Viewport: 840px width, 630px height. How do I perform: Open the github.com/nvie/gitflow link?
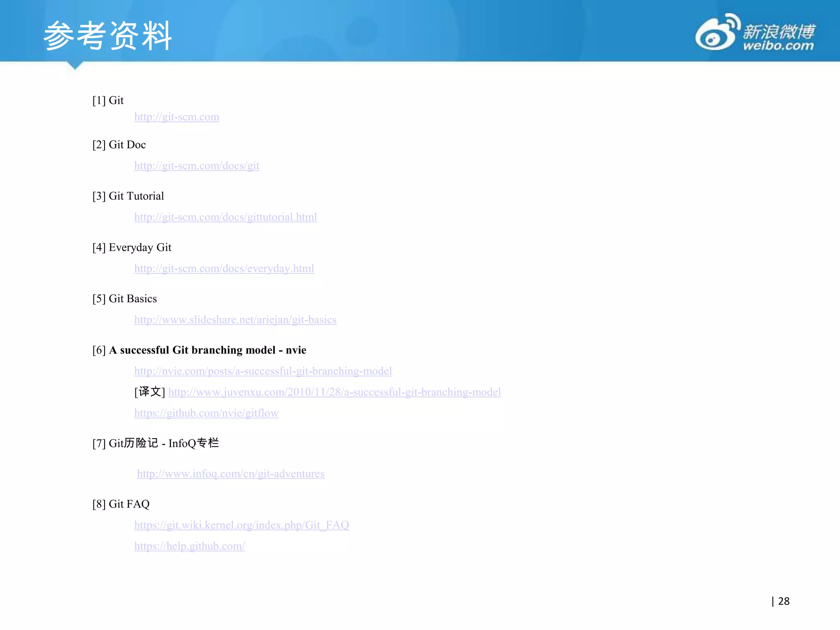[x=207, y=413]
